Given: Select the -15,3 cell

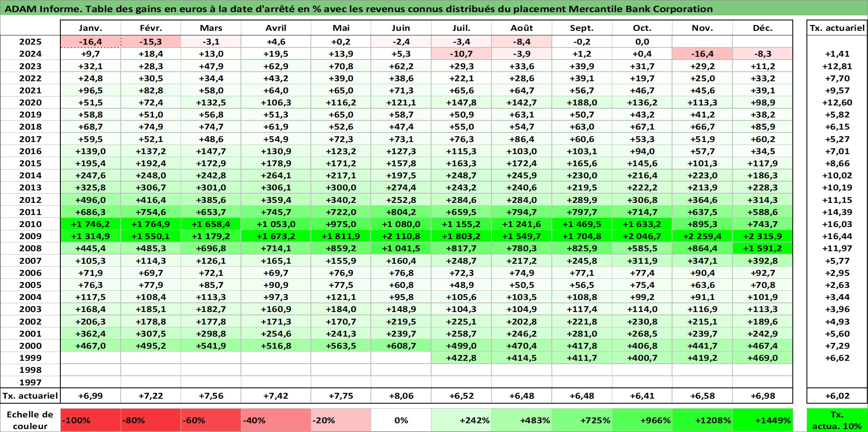Looking at the screenshot, I should (x=151, y=42).
